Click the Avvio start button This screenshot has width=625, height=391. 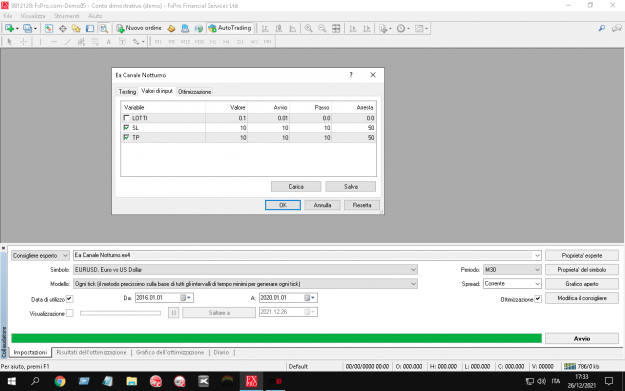[x=582, y=338]
